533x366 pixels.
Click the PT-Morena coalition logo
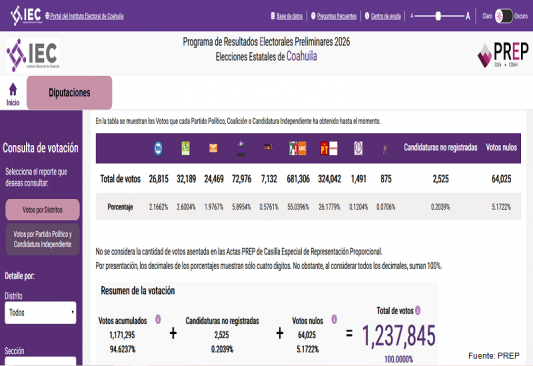(x=329, y=149)
